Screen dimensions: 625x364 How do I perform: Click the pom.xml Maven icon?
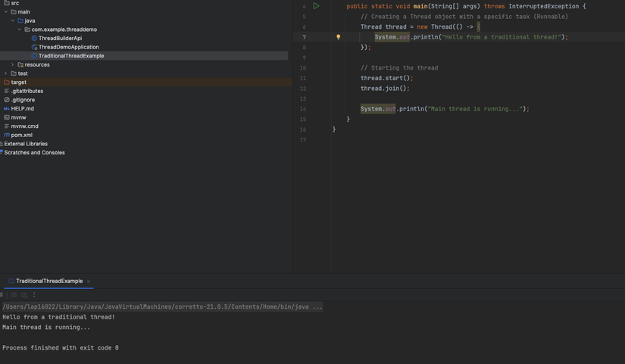pyautogui.click(x=7, y=135)
